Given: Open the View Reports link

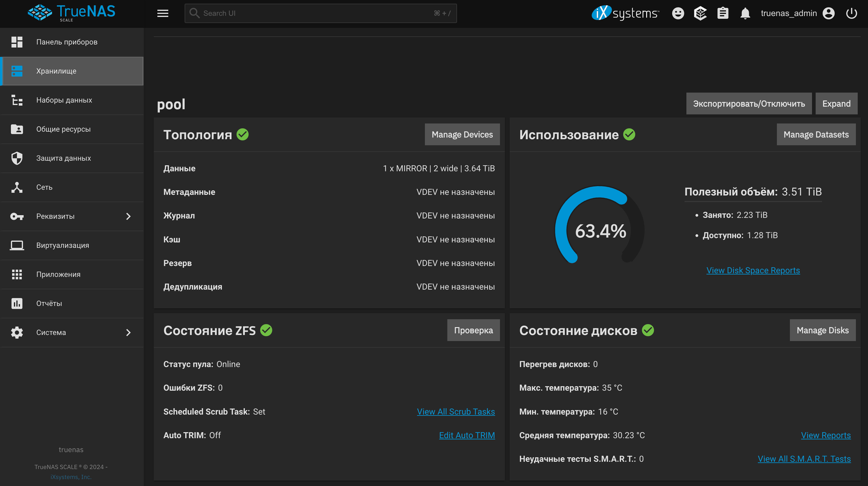Looking at the screenshot, I should point(826,435).
